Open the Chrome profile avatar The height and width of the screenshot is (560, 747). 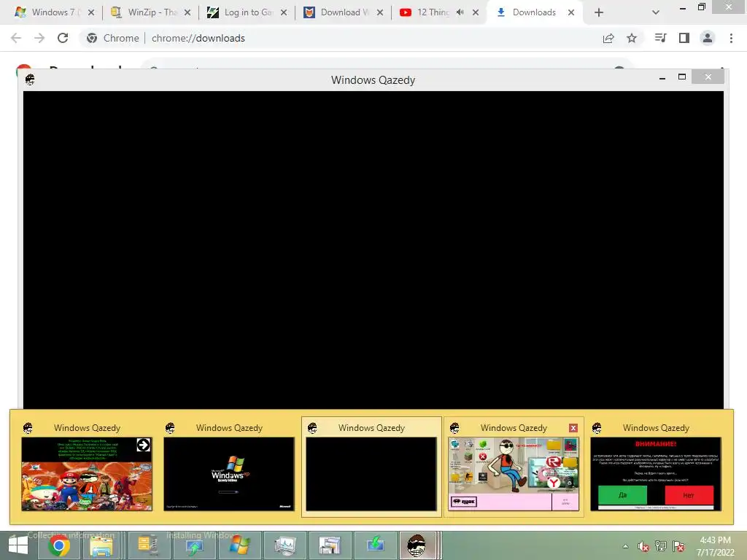click(x=708, y=38)
